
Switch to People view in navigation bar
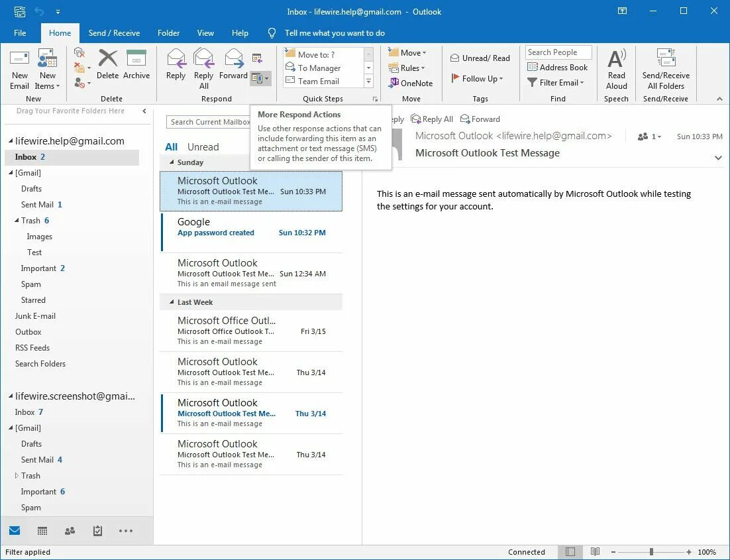click(70, 531)
